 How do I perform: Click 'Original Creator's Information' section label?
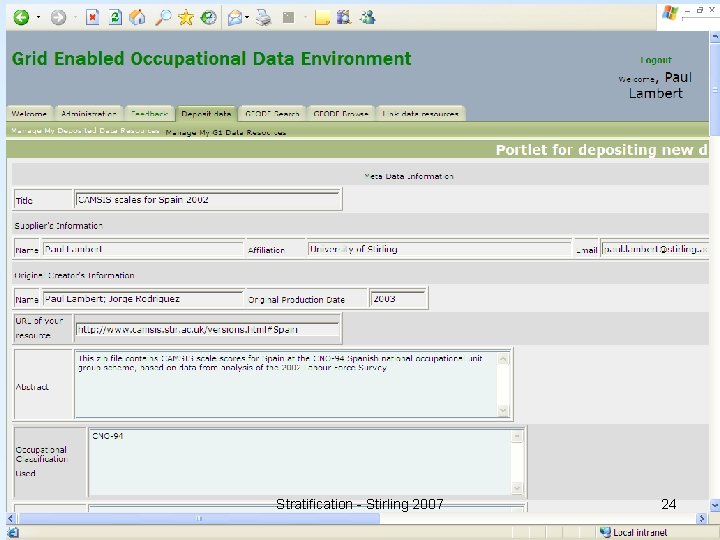[74, 275]
